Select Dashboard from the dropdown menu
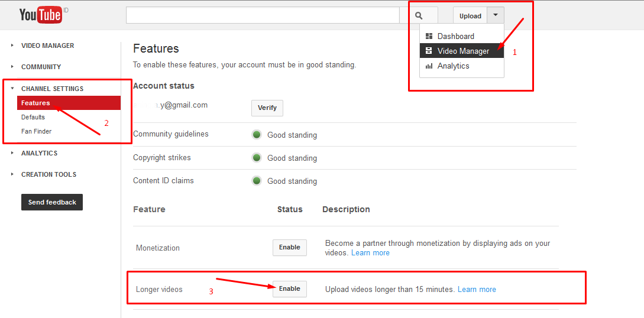The width and height of the screenshot is (644, 318). pyautogui.click(x=462, y=36)
